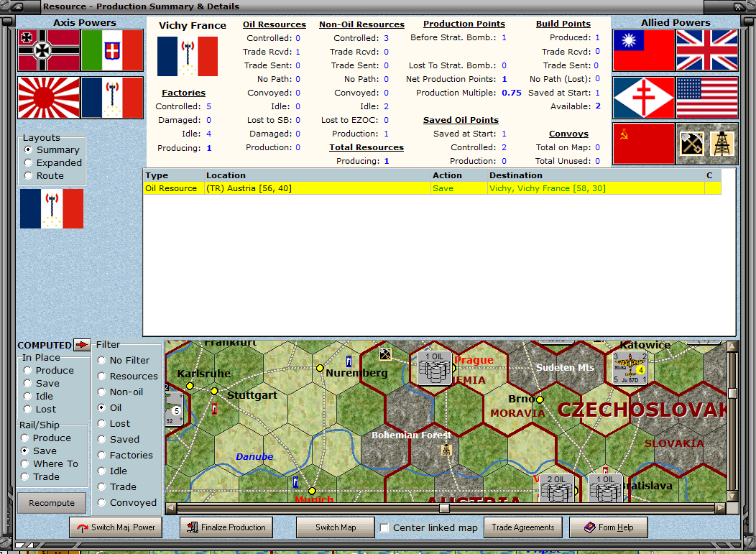Click the Recompute button
Image resolution: width=756 pixels, height=554 pixels.
coord(52,503)
